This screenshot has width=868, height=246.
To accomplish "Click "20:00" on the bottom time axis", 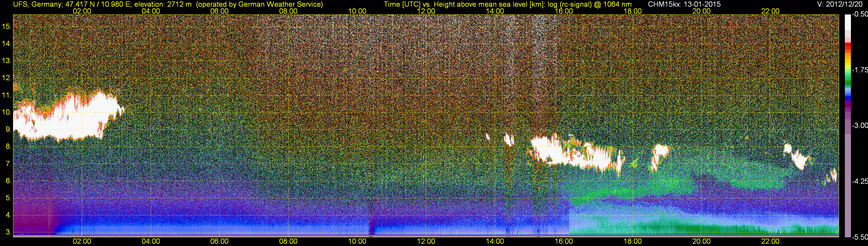I will pyautogui.click(x=702, y=241).
